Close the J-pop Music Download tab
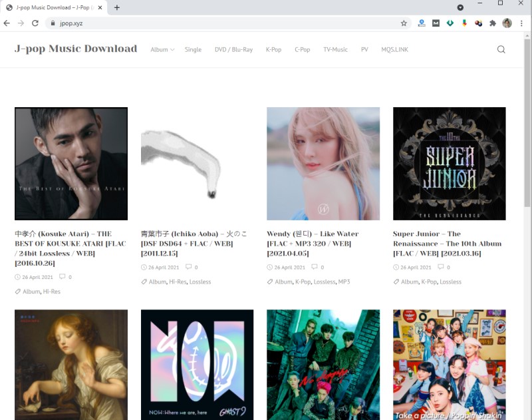This screenshot has width=532, height=420. (100, 7)
